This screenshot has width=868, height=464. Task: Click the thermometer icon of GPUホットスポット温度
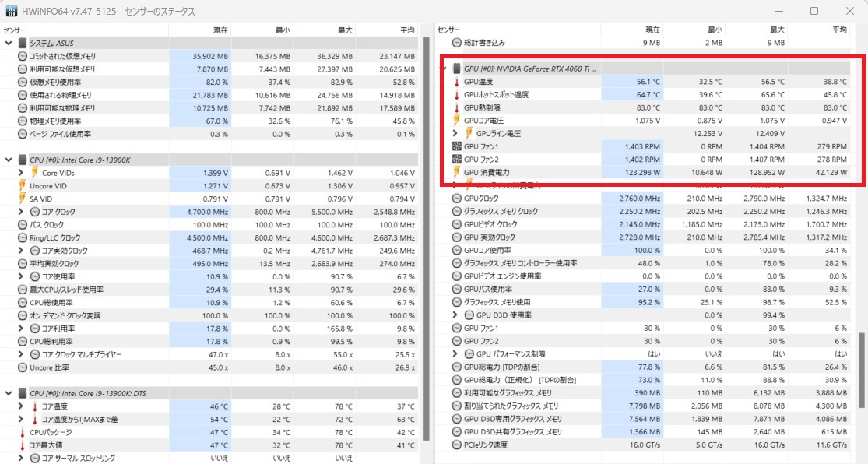457,95
